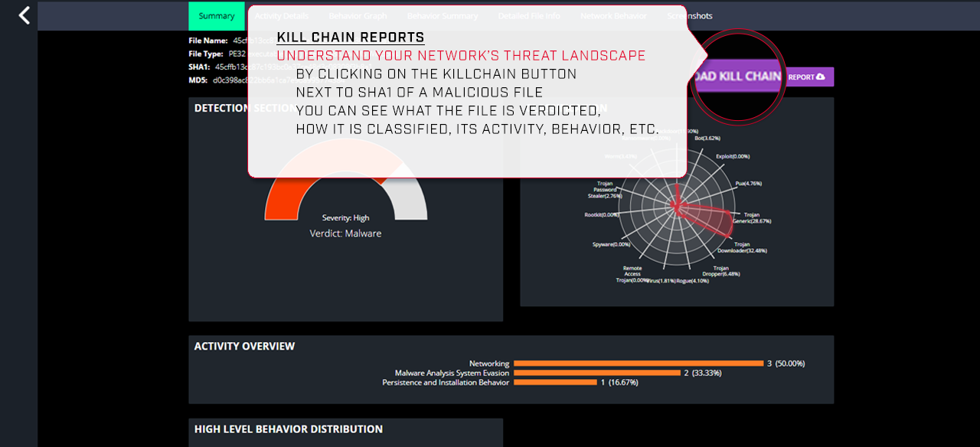The width and height of the screenshot is (980, 447).
Task: Select the 'Pua(4.76%)' radar label
Action: point(748,184)
